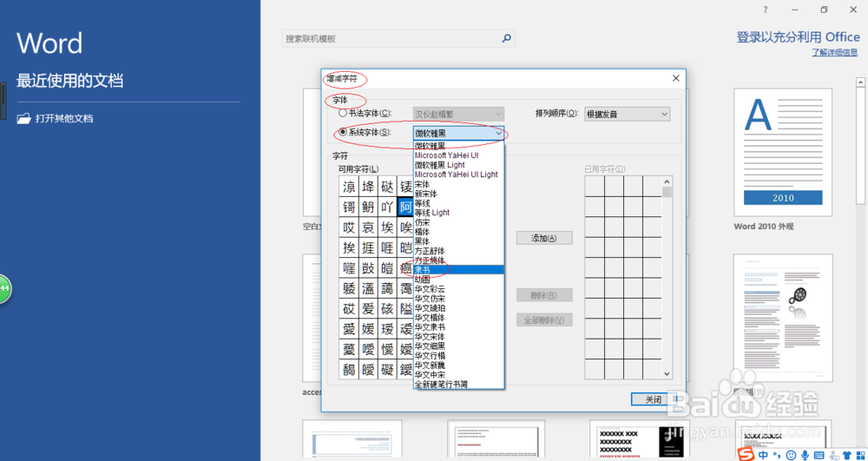The height and width of the screenshot is (461, 868).
Task: Click 打开其他文档 link
Action: [64, 118]
